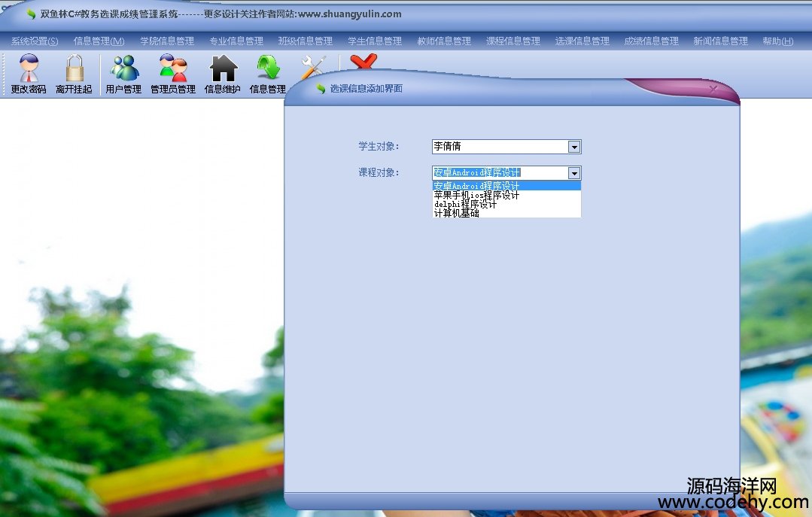812x517 pixels.
Task: Open the 信息管理(M) menu
Action: [99, 41]
